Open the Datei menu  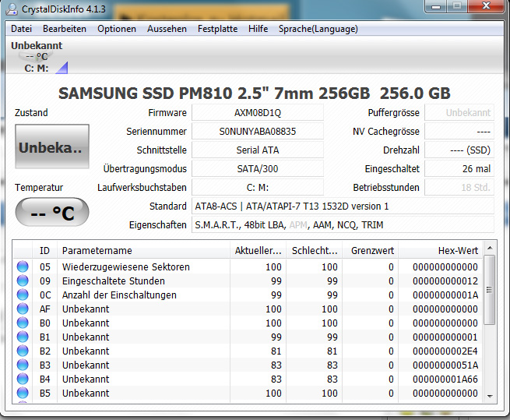pos(21,29)
